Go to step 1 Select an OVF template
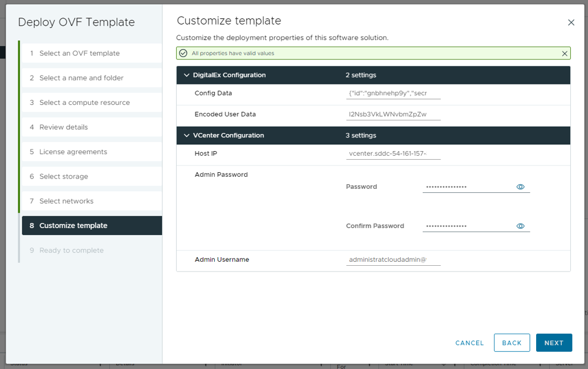 (x=79, y=54)
